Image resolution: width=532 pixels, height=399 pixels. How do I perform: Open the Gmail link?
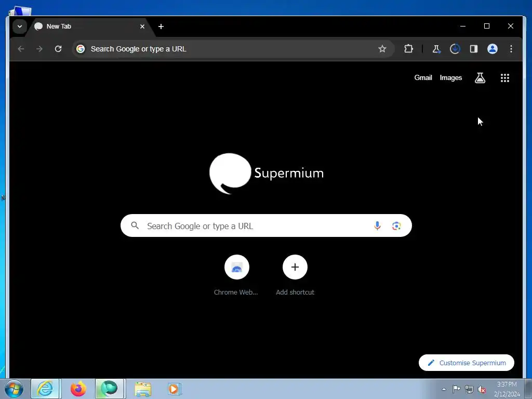[423, 78]
